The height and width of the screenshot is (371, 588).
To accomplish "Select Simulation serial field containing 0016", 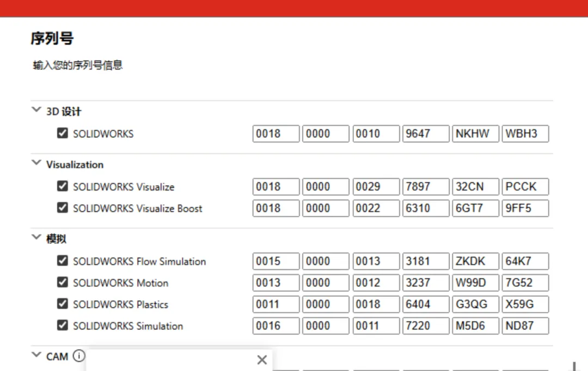I will click(276, 326).
